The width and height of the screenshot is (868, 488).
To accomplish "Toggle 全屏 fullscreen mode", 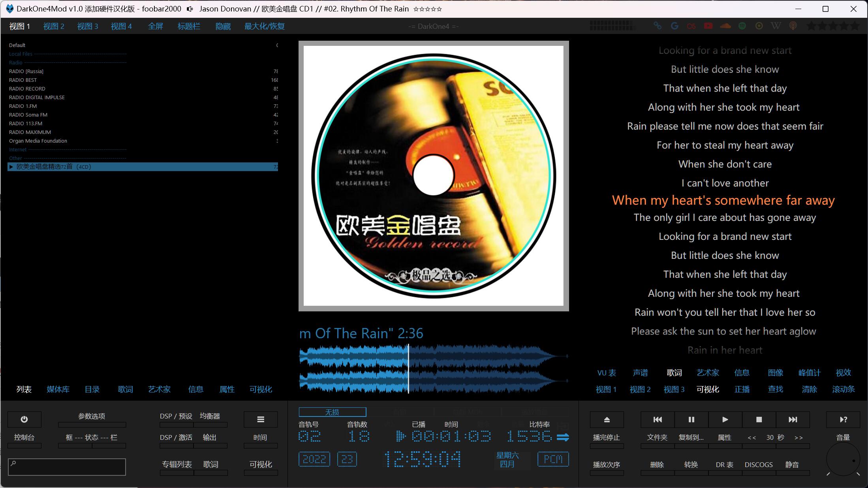I will pos(156,26).
